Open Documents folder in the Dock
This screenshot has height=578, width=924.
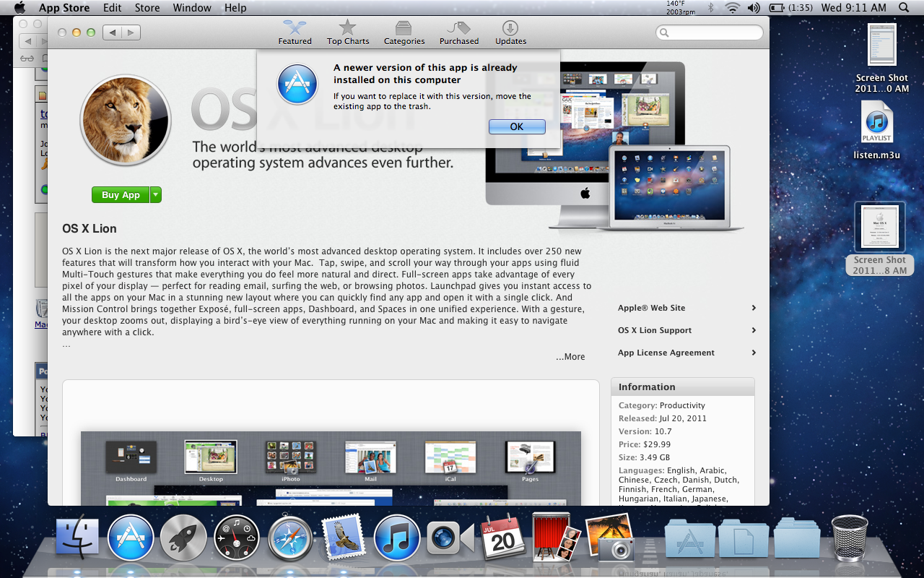744,538
